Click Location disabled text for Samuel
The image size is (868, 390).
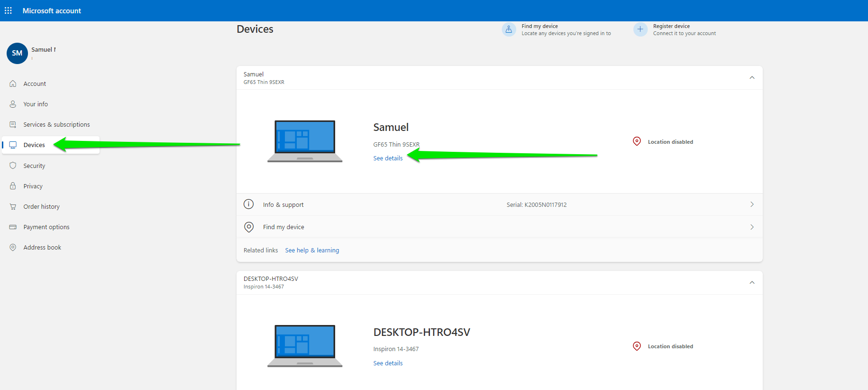(x=670, y=142)
